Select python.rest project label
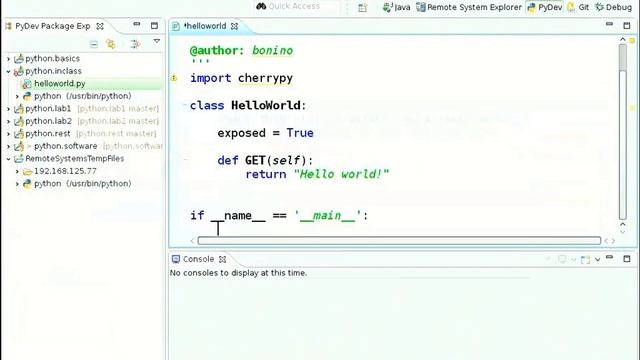The image size is (640, 360). tap(48, 133)
